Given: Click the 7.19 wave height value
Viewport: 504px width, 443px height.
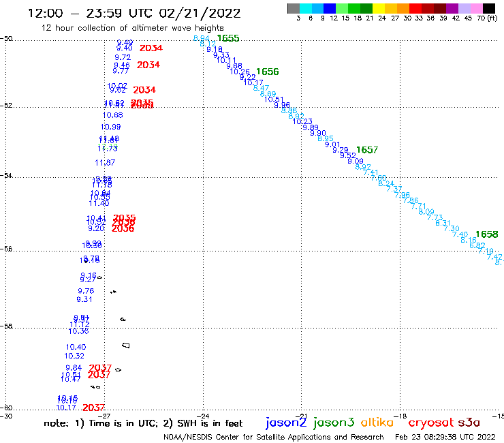Looking at the screenshot, I should click(x=486, y=251).
